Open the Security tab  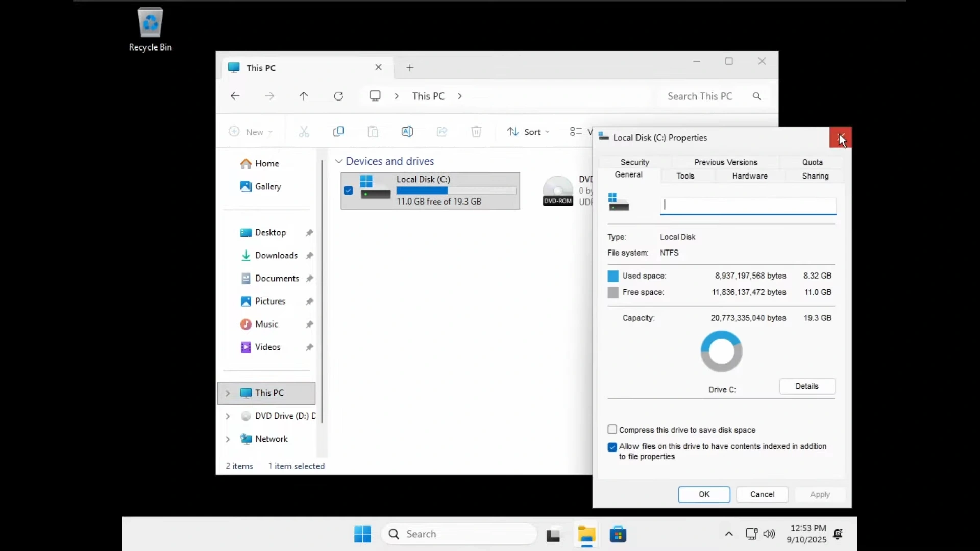coord(634,162)
